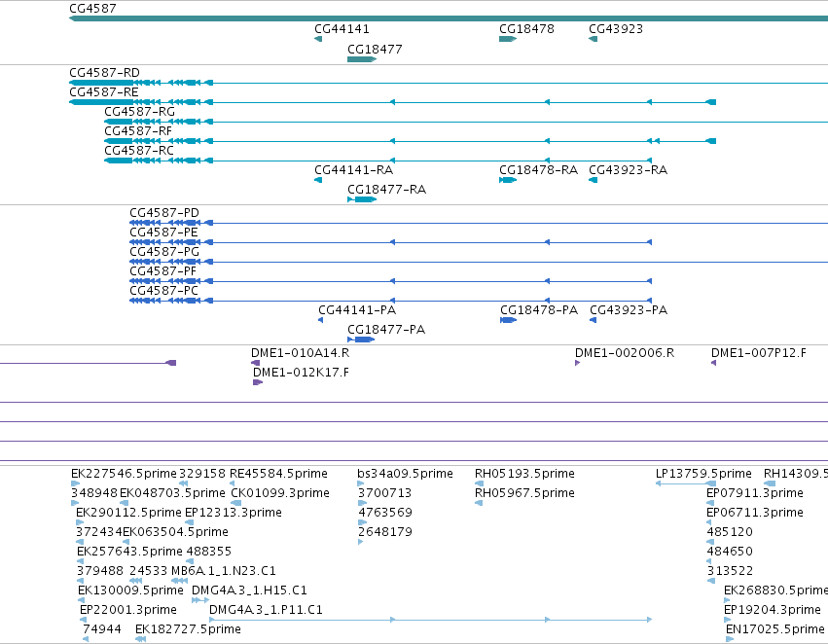Click the CG18478-RA transcript glyph
The width and height of the screenshot is (828, 644).
coord(508,180)
